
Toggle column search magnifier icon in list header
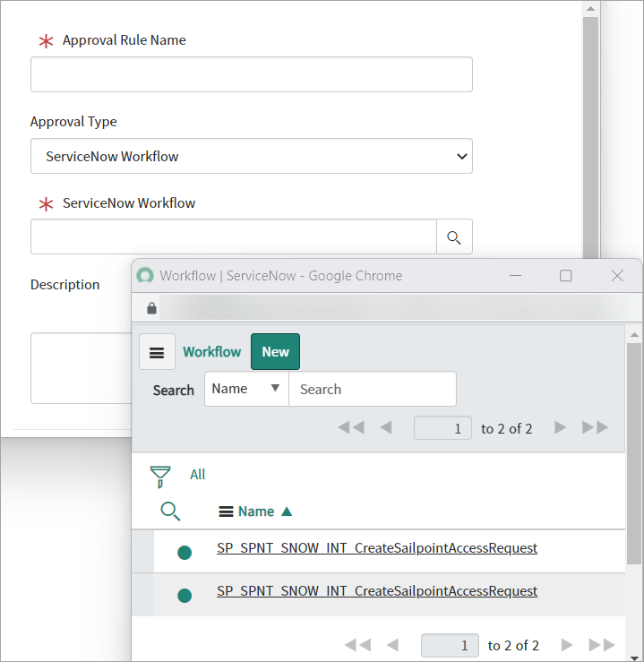coord(170,512)
